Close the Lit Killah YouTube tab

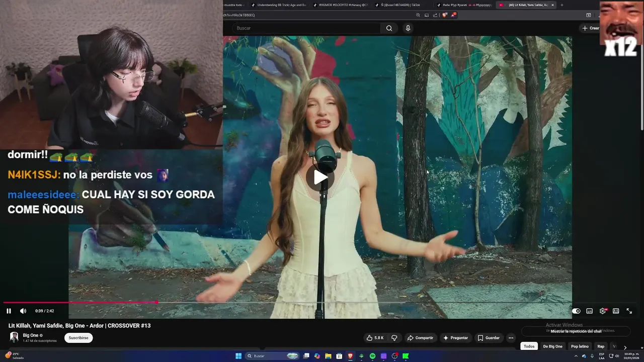pos(552,5)
